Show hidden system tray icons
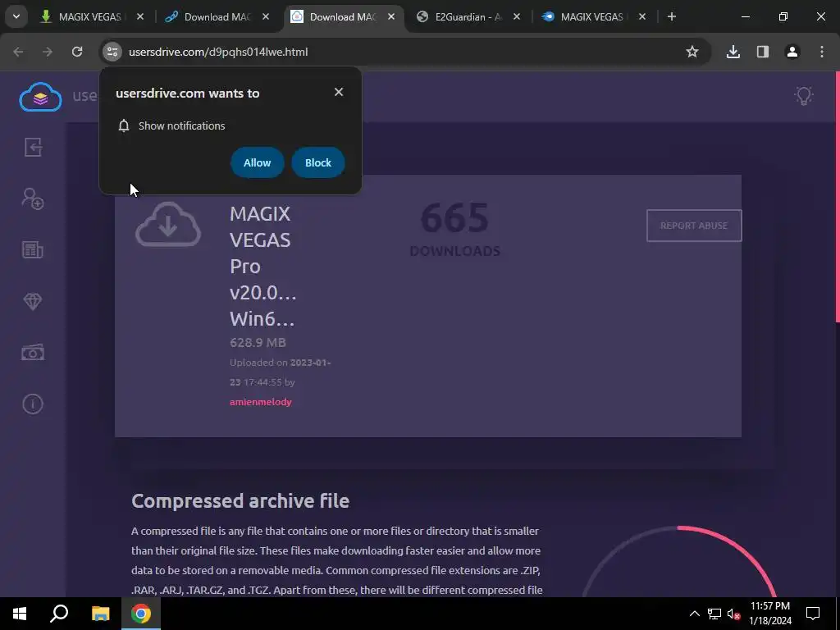Viewport: 840px width, 630px height. click(694, 614)
